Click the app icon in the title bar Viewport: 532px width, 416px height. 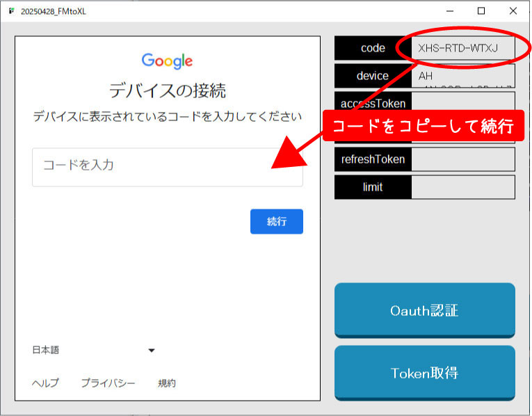tap(12, 11)
